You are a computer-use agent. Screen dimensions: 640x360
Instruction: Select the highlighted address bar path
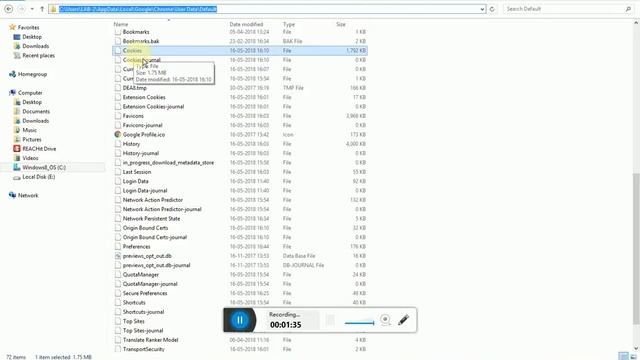click(x=138, y=9)
